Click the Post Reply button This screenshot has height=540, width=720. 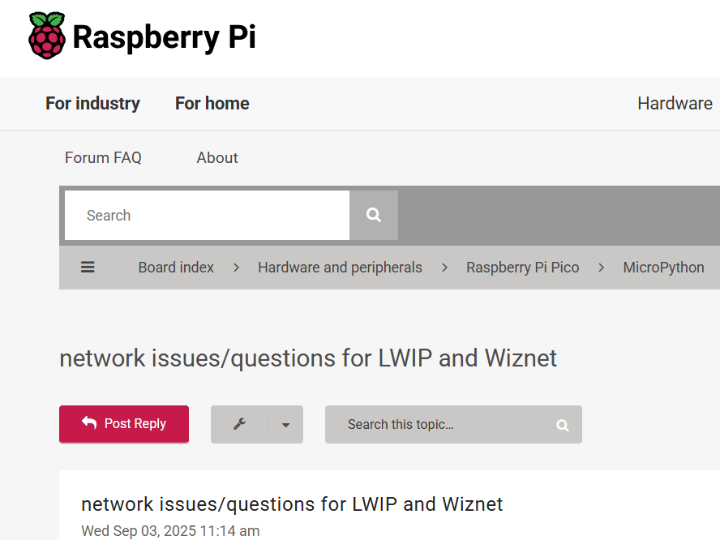click(x=124, y=424)
